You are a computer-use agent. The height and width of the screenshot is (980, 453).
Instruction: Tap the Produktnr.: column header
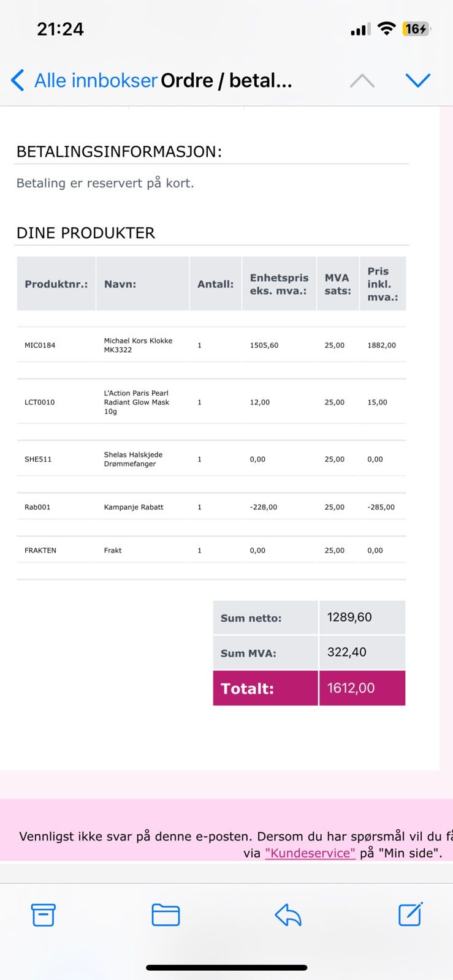pos(56,284)
